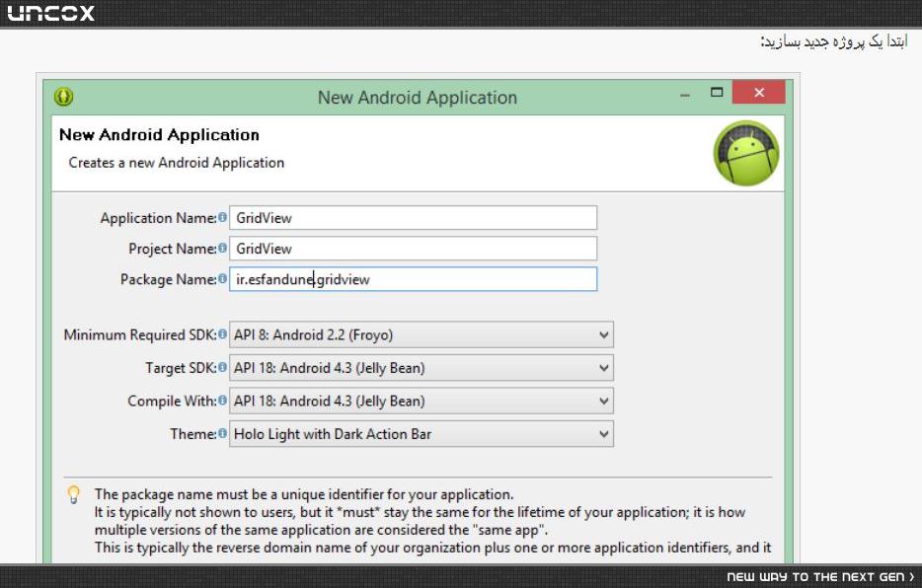Open the Compile With dropdown
The width and height of the screenshot is (922, 588).
421,401
